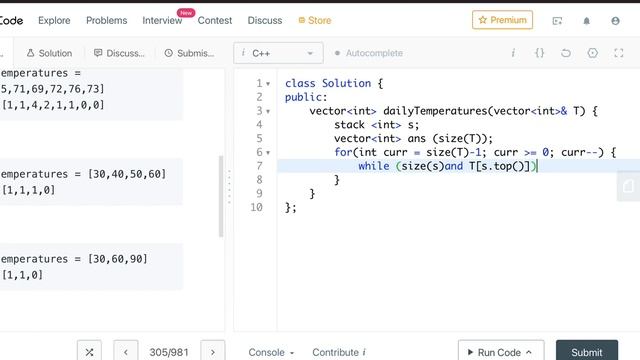This screenshot has width=640, height=360.
Task: Open the C++ language dropdown
Action: point(278,53)
